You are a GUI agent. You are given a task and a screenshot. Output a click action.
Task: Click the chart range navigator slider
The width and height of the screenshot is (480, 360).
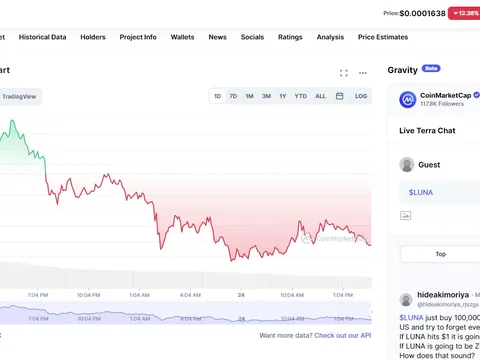point(186,313)
